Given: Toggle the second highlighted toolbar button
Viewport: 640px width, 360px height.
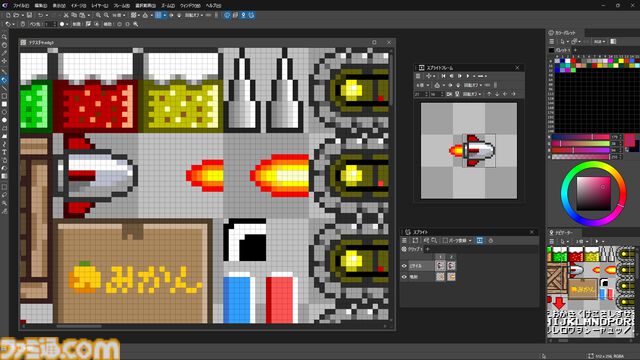Looking at the screenshot, I should click(235, 15).
